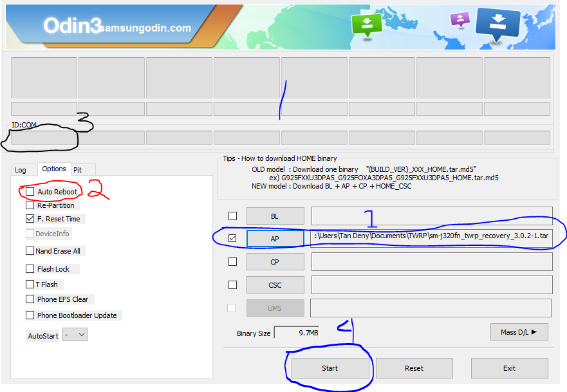Click the BL file button
567x392 pixels.
click(x=275, y=216)
